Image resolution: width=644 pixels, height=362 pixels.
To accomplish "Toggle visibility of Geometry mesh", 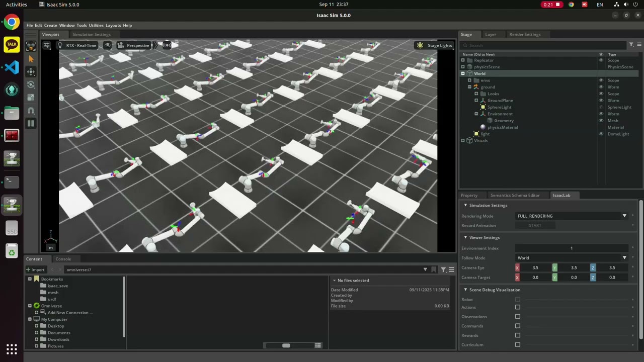I will [601, 121].
